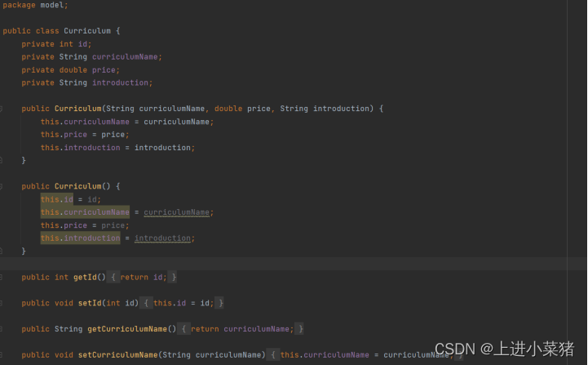588x365 pixels.
Task: Click 'Curriculum()' no-argument constructor name
Action: coord(82,186)
